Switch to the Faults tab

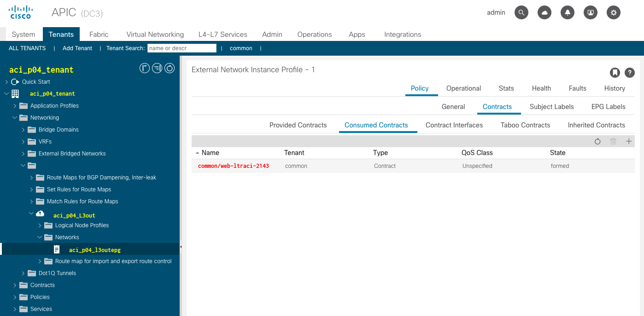577,88
